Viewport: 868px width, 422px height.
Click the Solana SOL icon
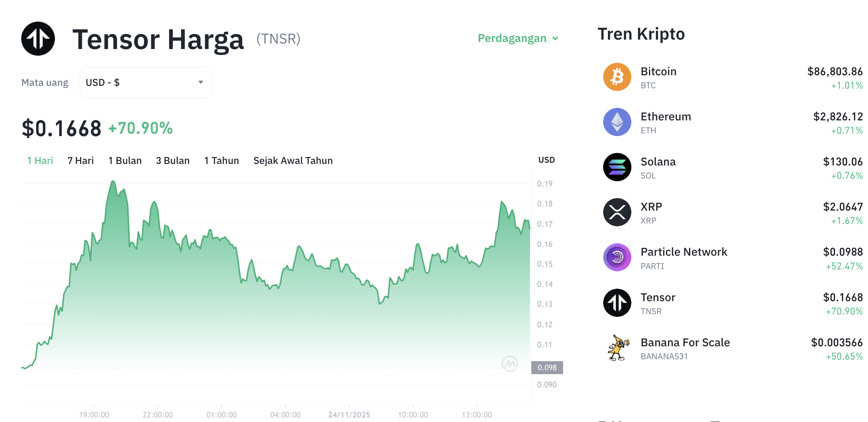pos(617,167)
